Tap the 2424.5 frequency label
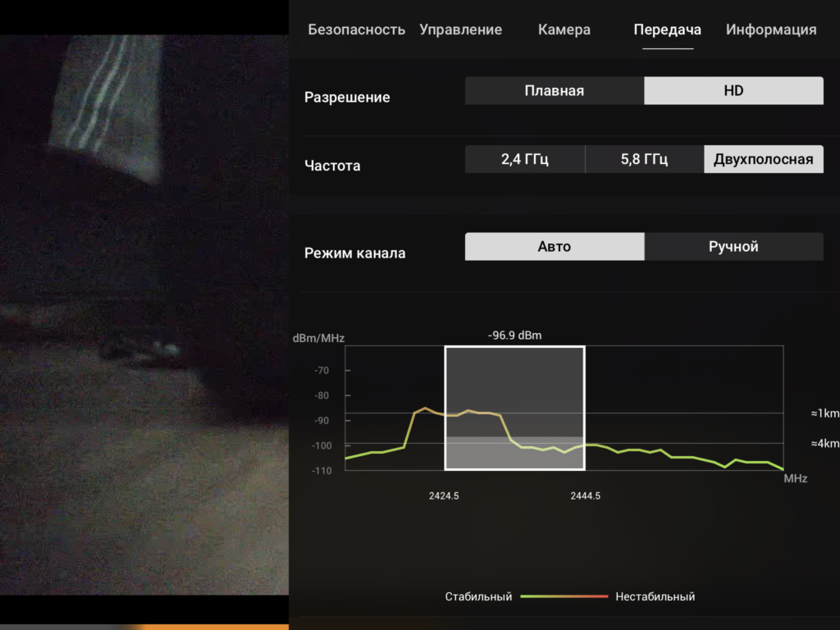 tap(444, 495)
